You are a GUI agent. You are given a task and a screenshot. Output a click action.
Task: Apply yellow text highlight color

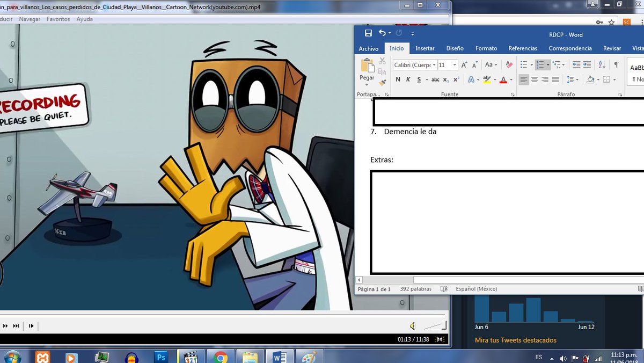[486, 79]
